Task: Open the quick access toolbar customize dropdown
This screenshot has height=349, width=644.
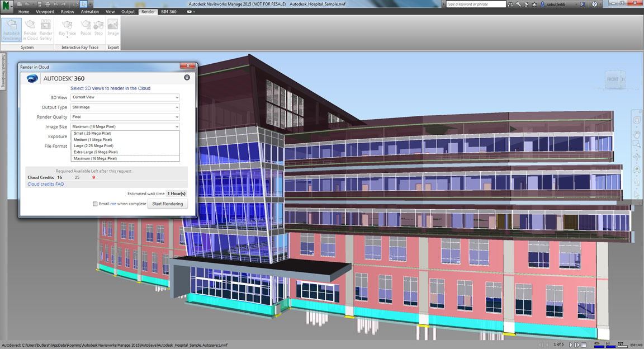Action: click(90, 4)
